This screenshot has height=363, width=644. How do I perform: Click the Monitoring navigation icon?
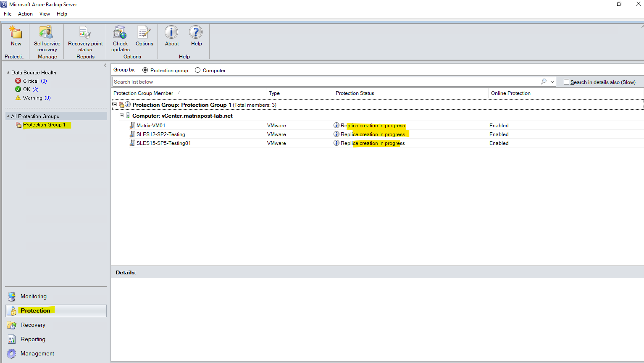point(12,296)
